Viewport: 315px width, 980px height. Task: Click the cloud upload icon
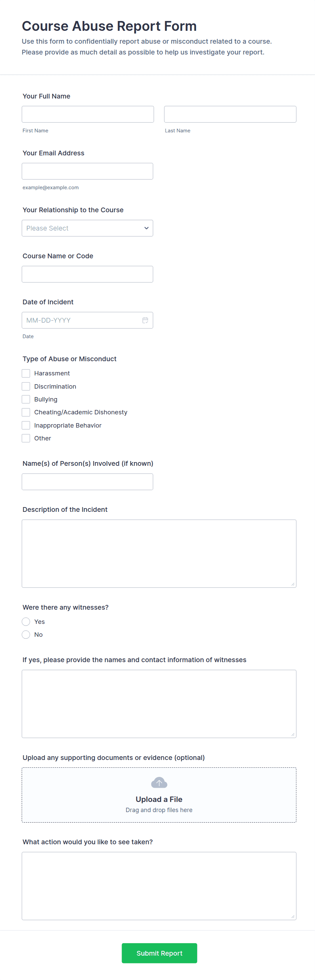(159, 783)
